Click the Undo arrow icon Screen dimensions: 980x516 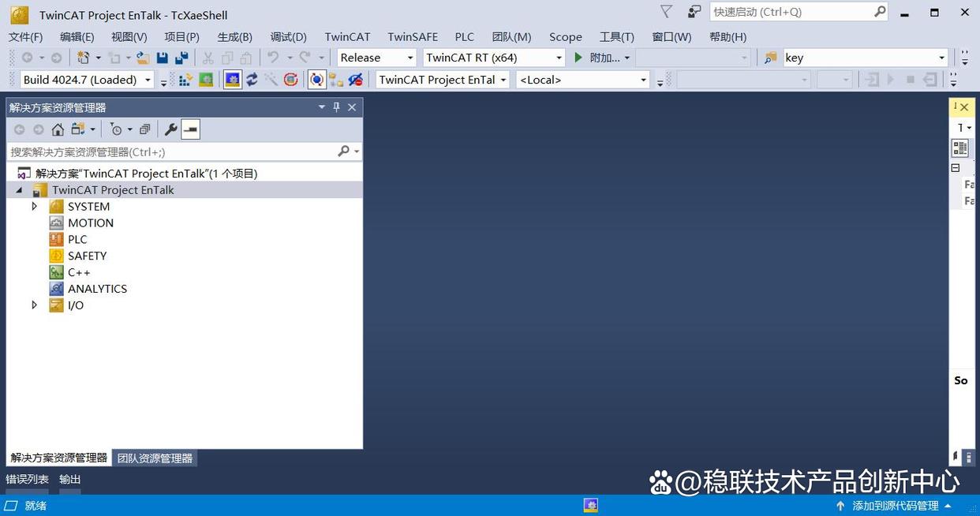tap(273, 58)
